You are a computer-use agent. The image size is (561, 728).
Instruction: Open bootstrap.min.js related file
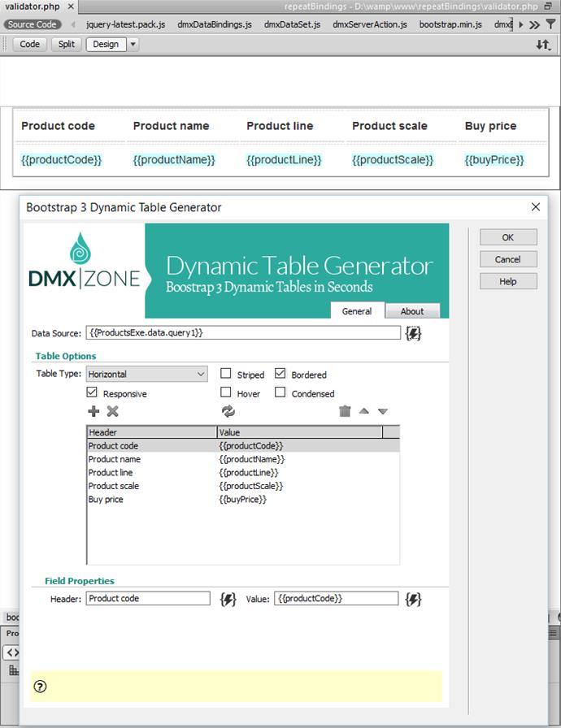click(450, 24)
